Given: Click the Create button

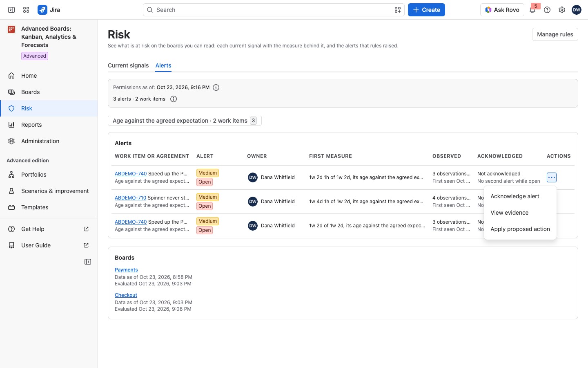Looking at the screenshot, I should pyautogui.click(x=426, y=10).
